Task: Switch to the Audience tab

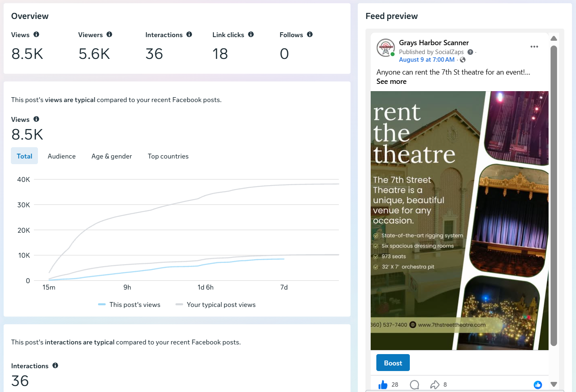Action: tap(62, 156)
